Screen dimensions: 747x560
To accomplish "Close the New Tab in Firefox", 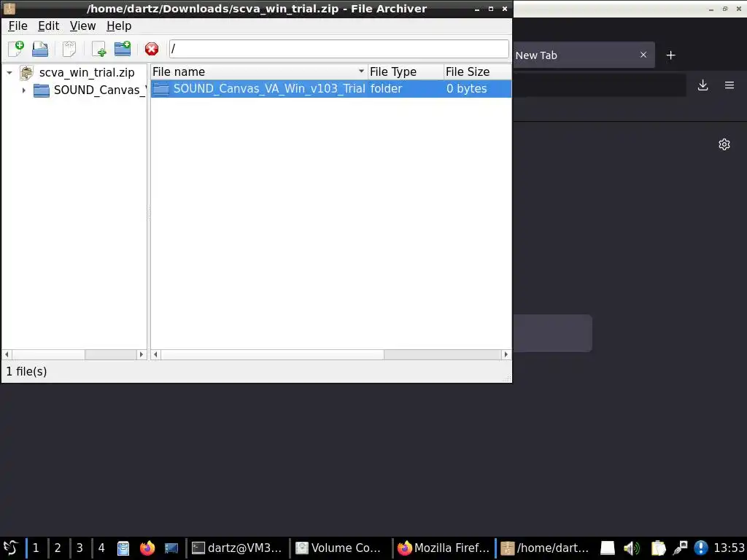I will 643,55.
